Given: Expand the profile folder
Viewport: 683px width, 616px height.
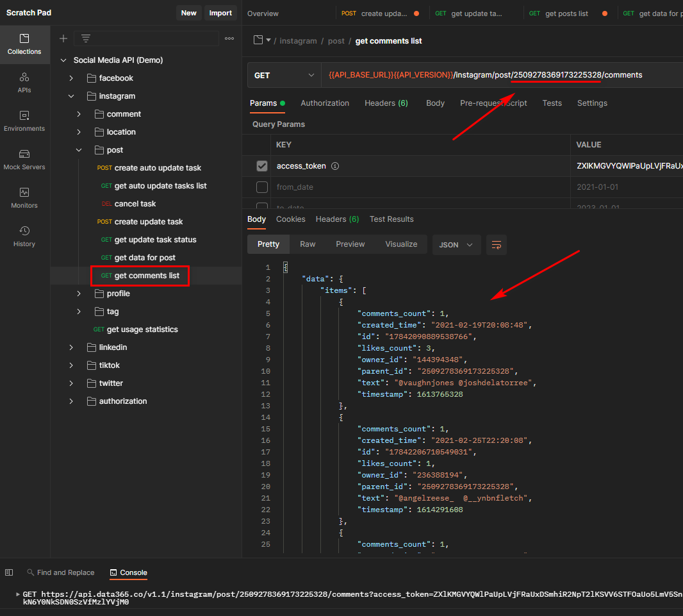Looking at the screenshot, I should point(79,294).
